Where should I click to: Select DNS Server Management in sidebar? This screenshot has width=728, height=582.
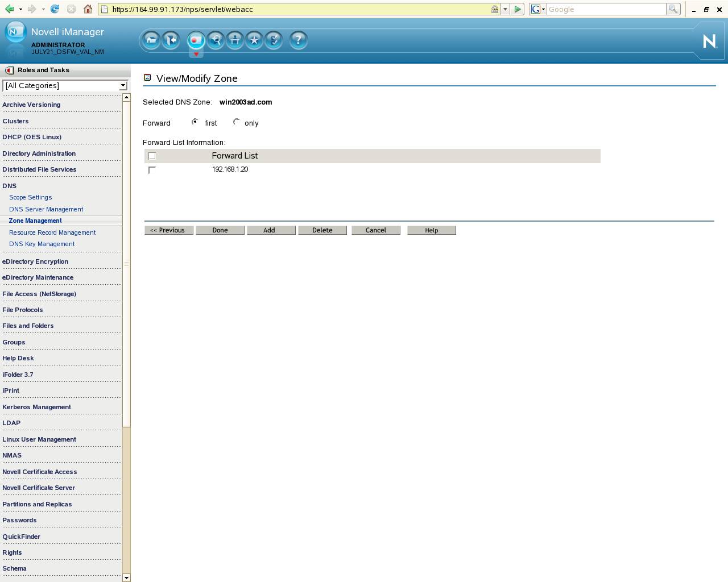coord(46,209)
